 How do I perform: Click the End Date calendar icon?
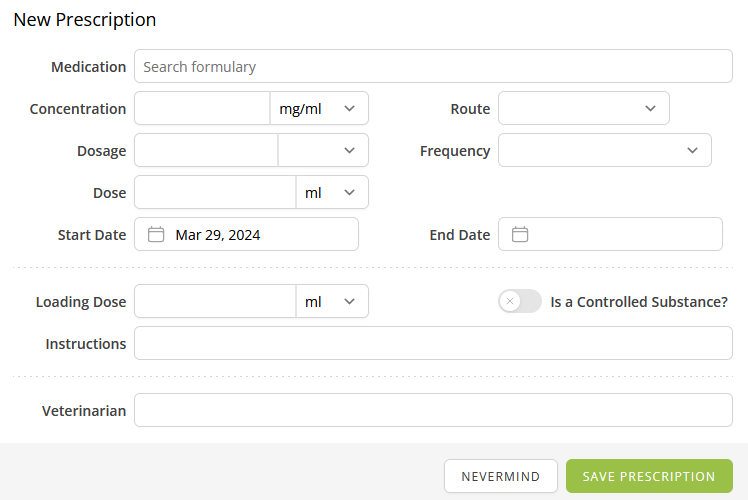[x=520, y=235]
